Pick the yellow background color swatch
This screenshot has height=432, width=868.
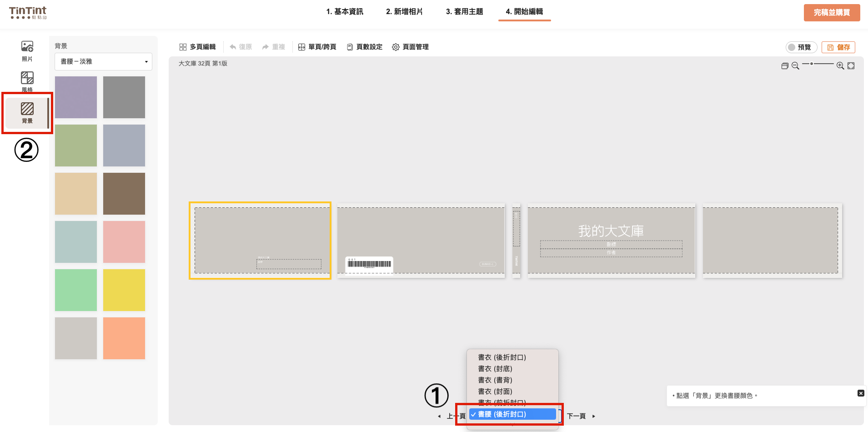coord(124,290)
